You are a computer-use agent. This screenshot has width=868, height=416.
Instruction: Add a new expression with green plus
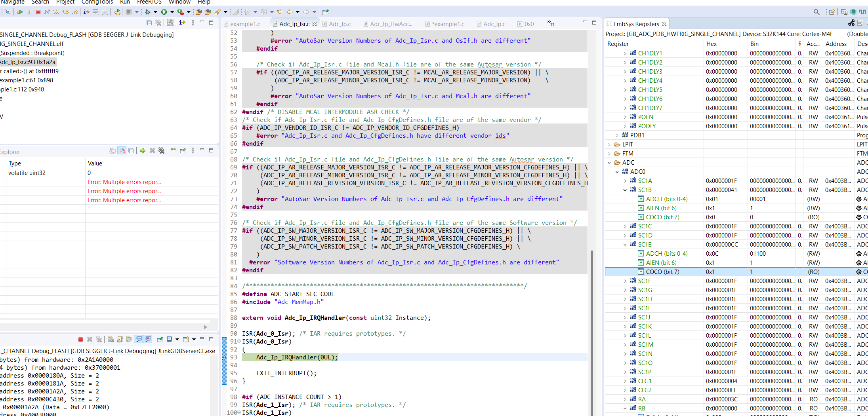click(x=143, y=150)
